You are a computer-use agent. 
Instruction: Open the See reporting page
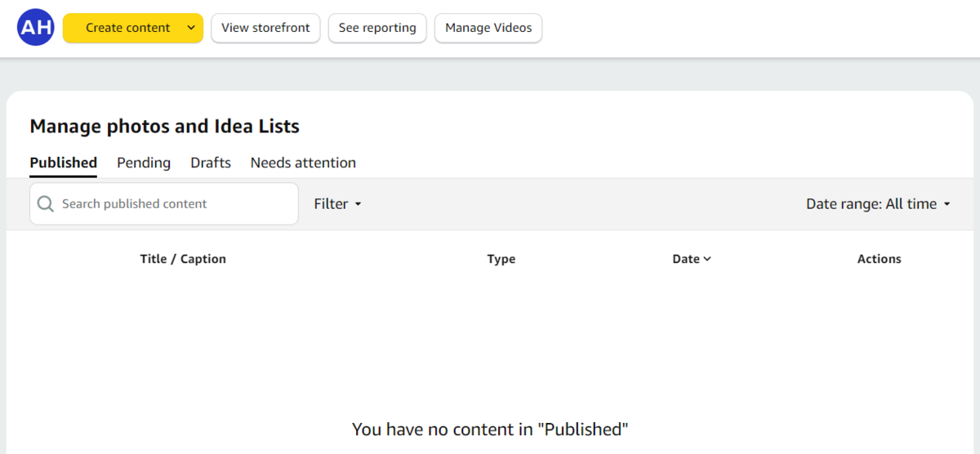[x=377, y=28]
